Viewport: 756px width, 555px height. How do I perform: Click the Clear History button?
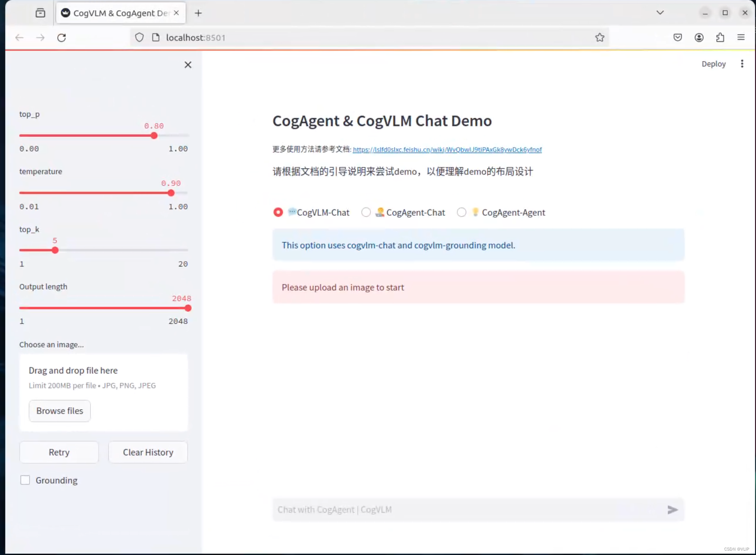148,452
